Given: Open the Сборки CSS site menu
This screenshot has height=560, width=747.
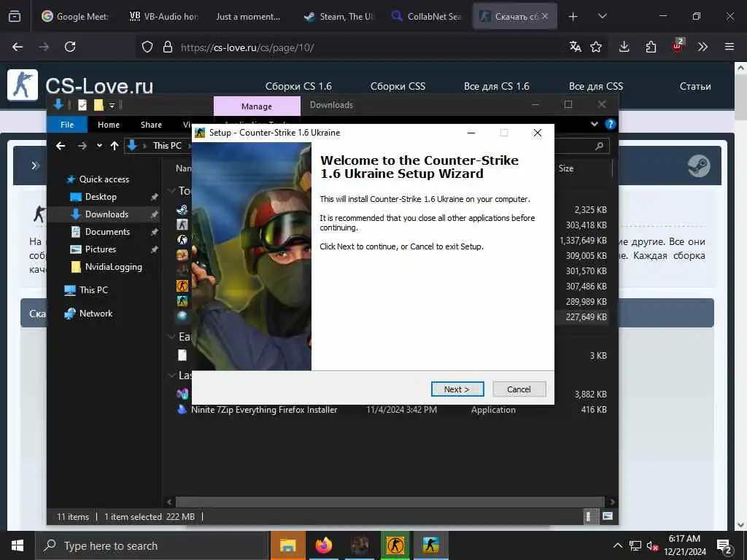Looking at the screenshot, I should click(398, 86).
